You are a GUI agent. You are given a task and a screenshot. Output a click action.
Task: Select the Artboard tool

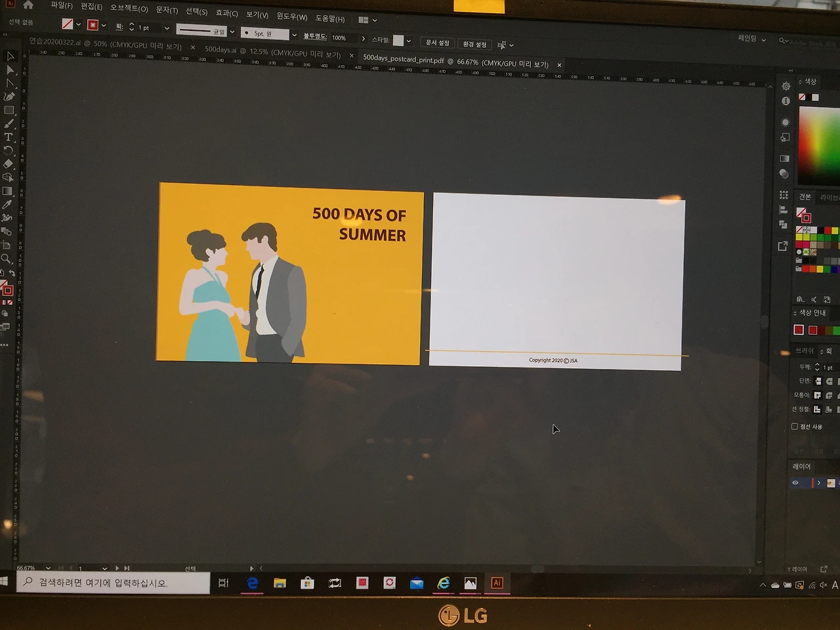(x=7, y=245)
